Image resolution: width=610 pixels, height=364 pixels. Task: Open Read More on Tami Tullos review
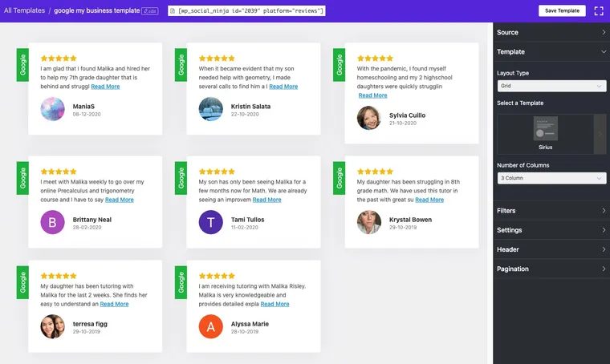(x=266, y=200)
